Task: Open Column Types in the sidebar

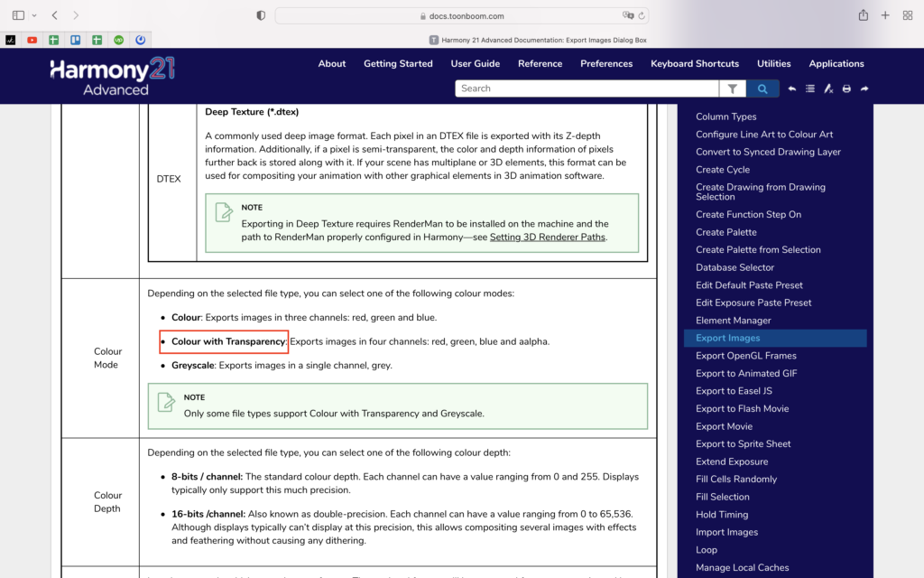Action: [726, 117]
